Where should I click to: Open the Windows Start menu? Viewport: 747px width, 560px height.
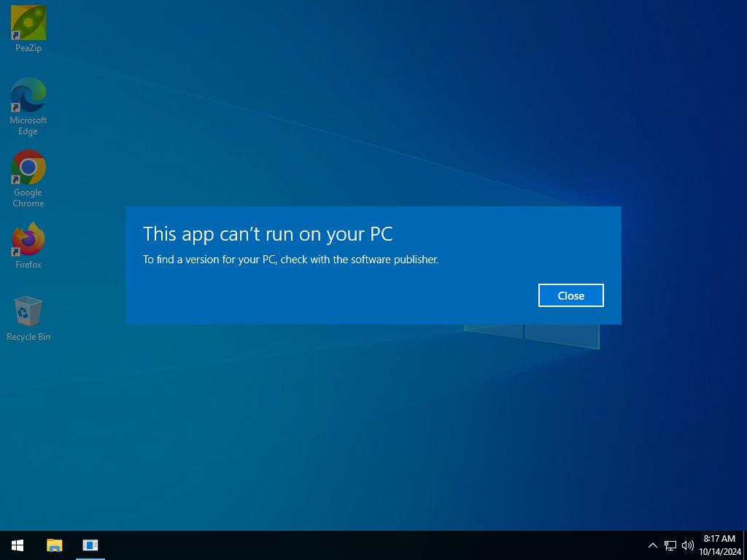(x=18, y=545)
